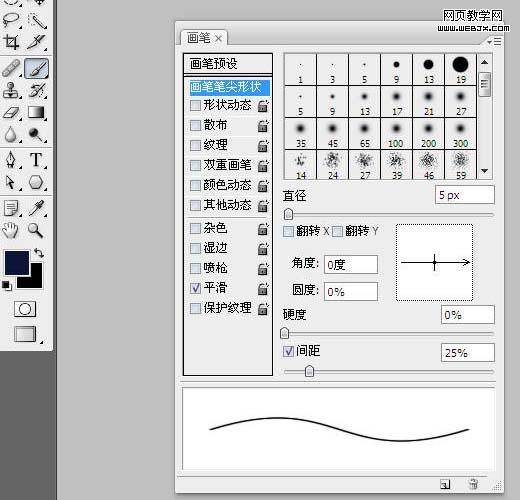520x500 pixels.
Task: Select the Eraser tool
Action: point(11,113)
